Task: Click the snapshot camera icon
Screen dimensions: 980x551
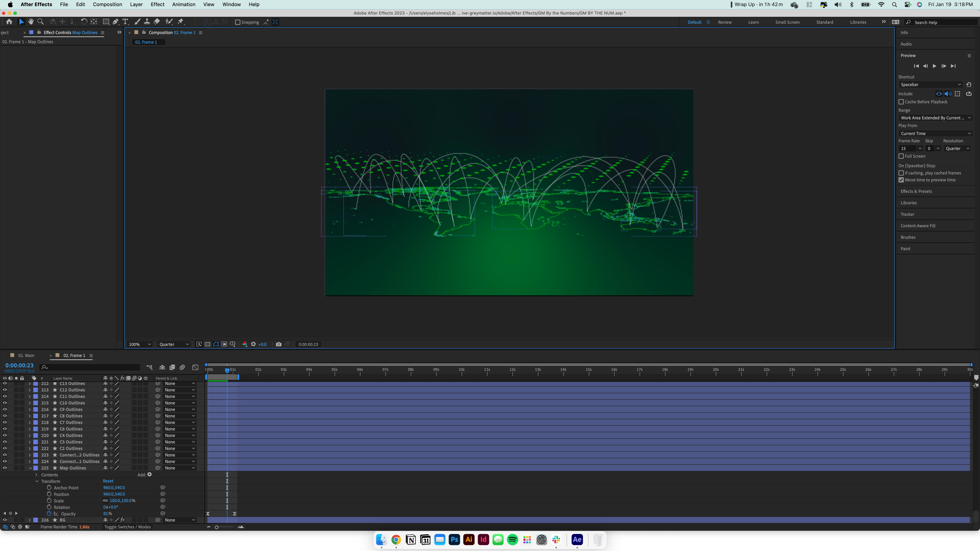Action: click(x=278, y=344)
